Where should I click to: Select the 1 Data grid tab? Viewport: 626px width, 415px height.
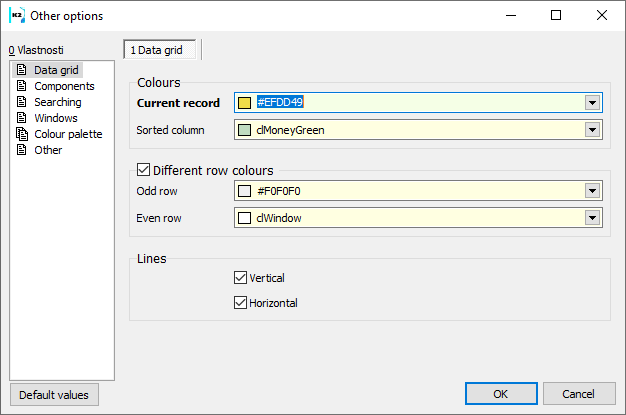tap(161, 49)
